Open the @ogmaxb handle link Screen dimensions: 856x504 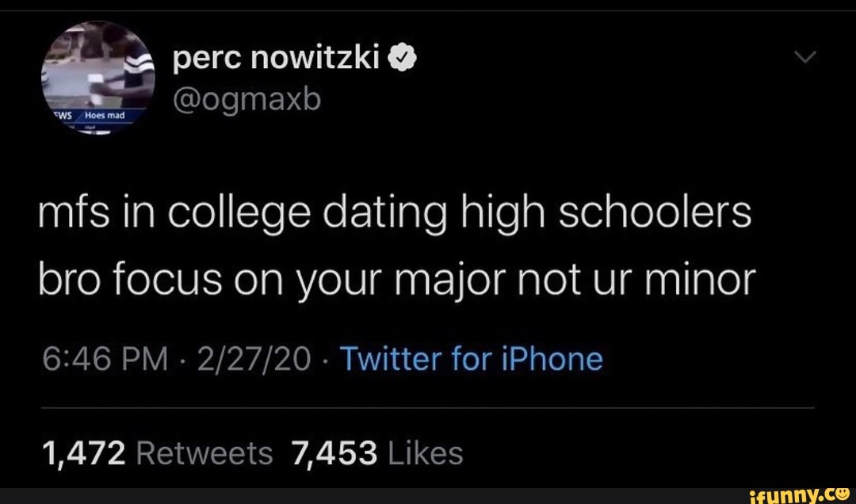[x=246, y=101]
